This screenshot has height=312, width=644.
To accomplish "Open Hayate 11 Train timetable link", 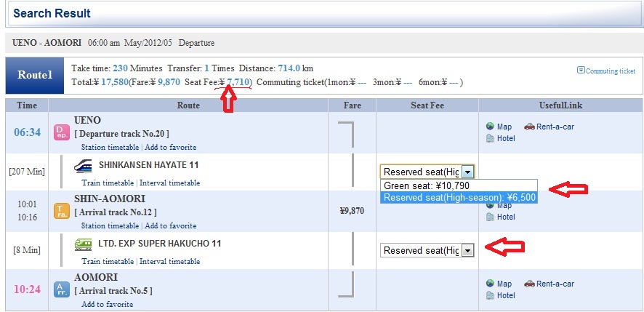I will click(x=108, y=183).
